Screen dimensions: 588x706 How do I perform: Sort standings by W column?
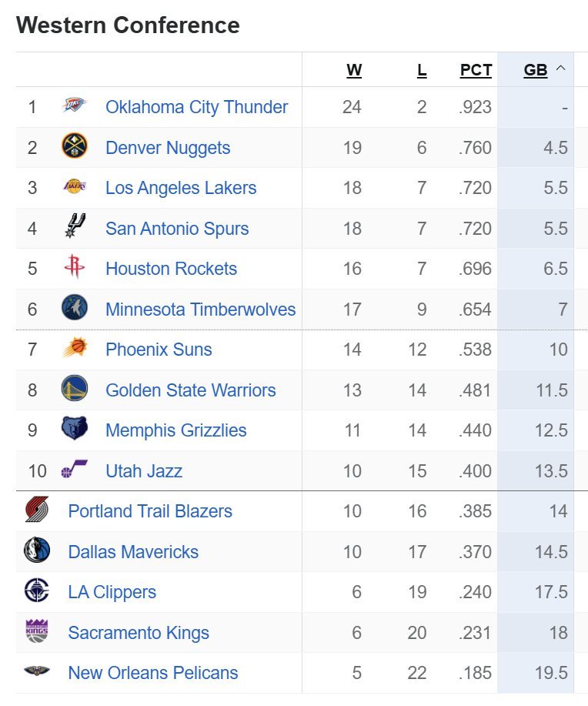tap(354, 70)
